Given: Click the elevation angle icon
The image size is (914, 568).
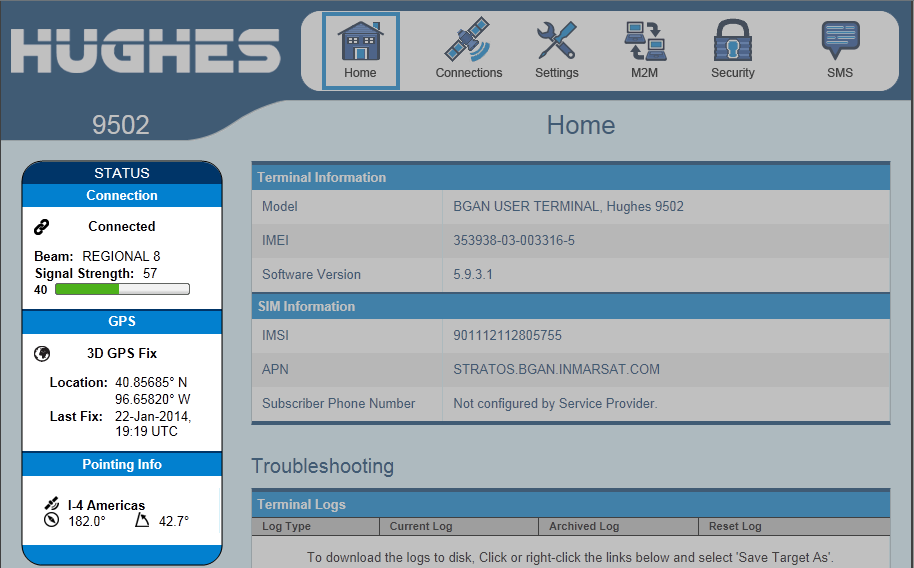Looking at the screenshot, I should [143, 521].
